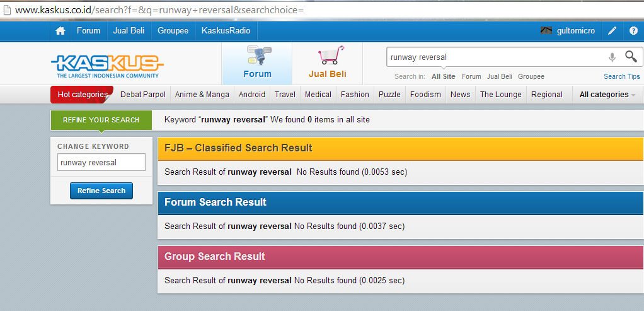Switch to the Forum tab label
Image resolution: width=644 pixels, height=311 pixels.
(258, 74)
